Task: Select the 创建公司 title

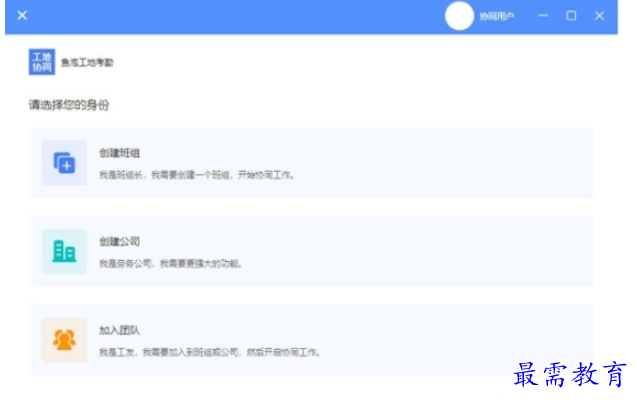Action: coord(119,242)
